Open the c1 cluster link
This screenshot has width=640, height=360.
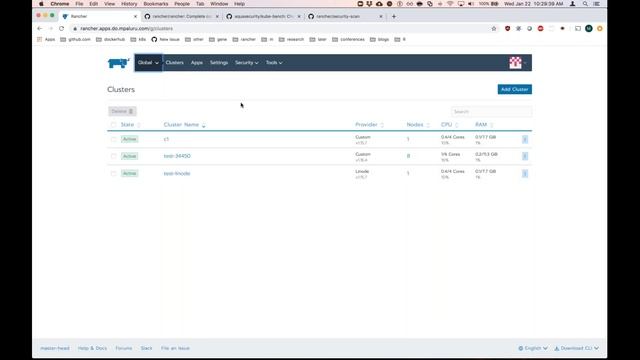click(x=166, y=139)
